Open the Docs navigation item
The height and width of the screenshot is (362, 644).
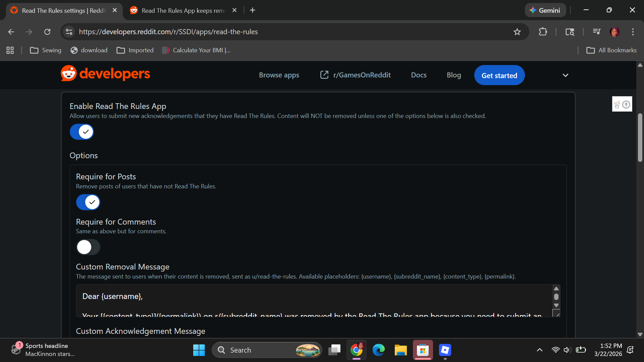419,75
